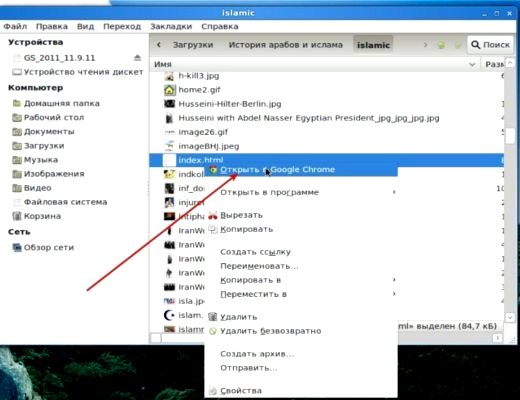520x400 pixels.
Task: Click the icon beside 'Удалить безвозвратно'
Action: point(213,331)
